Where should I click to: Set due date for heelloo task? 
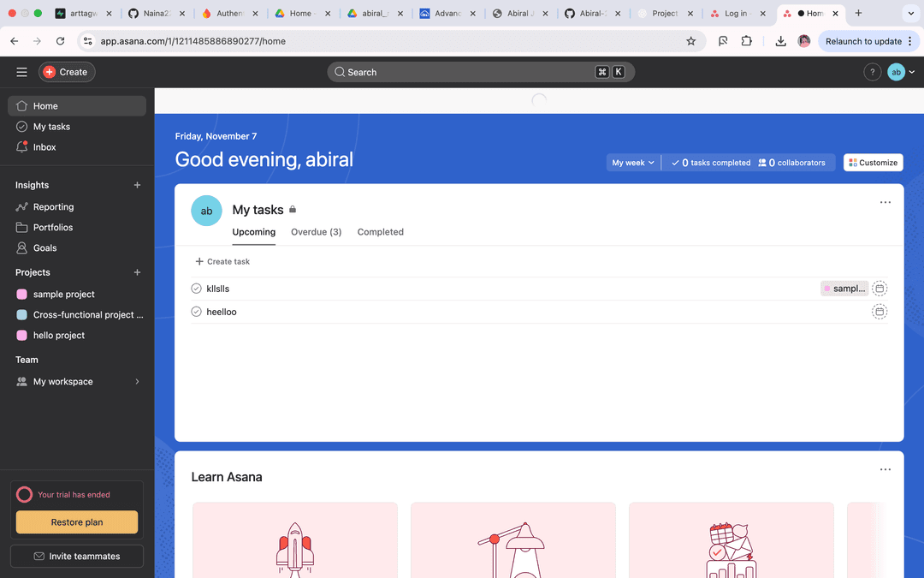880,312
